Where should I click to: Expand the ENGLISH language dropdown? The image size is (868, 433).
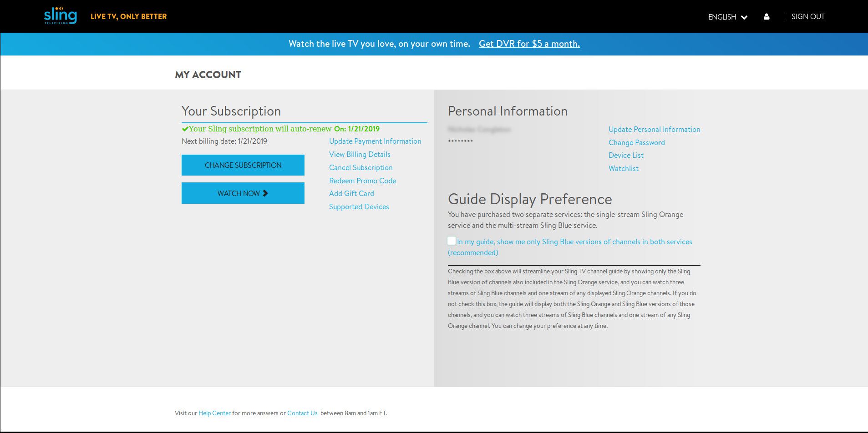[727, 17]
